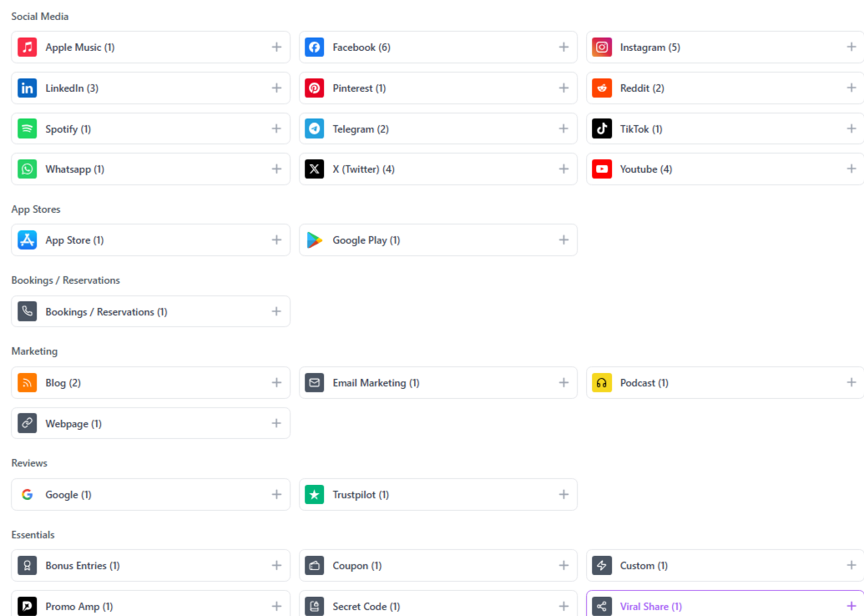
Task: Select the Trustpilot star icon
Action: tap(315, 495)
